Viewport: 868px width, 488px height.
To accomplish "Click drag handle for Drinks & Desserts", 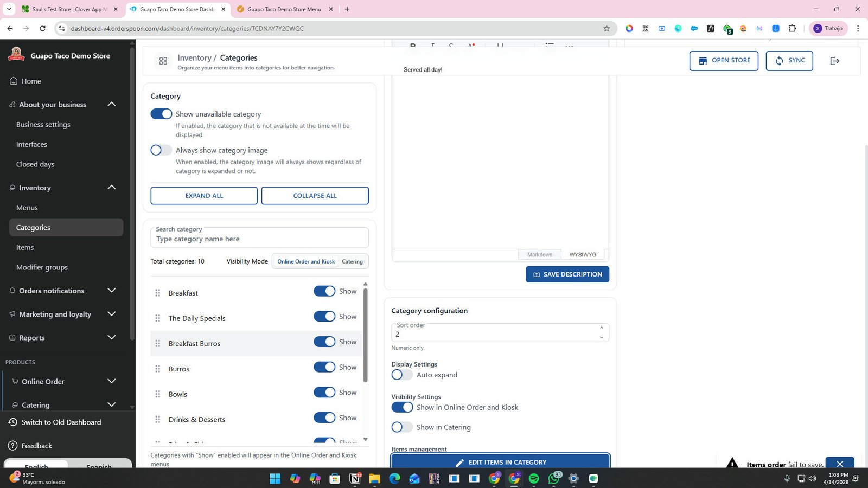I will pyautogui.click(x=158, y=419).
